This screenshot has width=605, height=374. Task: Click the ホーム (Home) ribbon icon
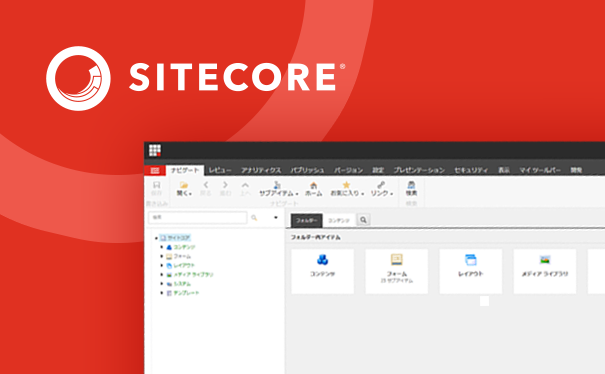313,189
